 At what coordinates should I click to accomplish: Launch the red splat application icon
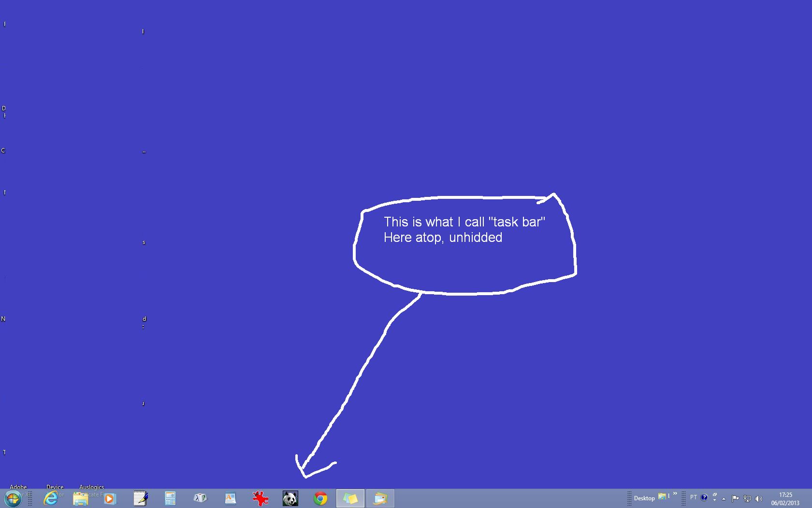click(260, 498)
